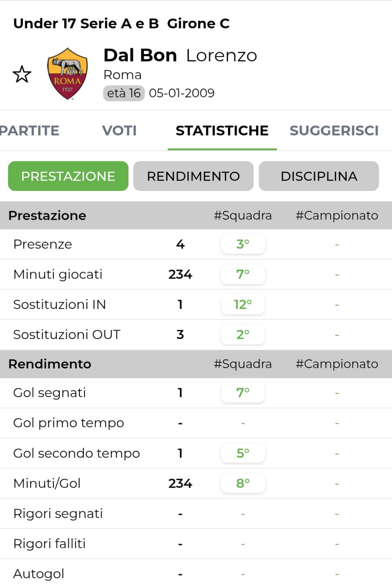Show the RENDIMENTO statistics filter
392x588 pixels.
click(x=193, y=176)
